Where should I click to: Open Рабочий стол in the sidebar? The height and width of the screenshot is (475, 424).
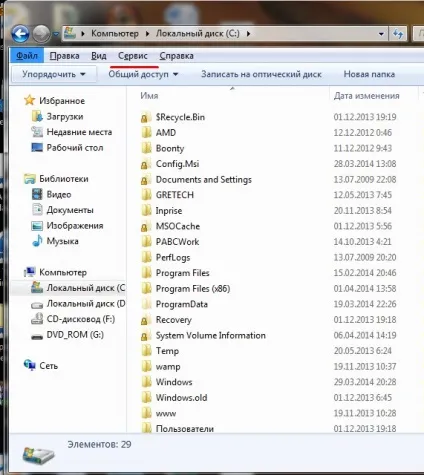75,148
